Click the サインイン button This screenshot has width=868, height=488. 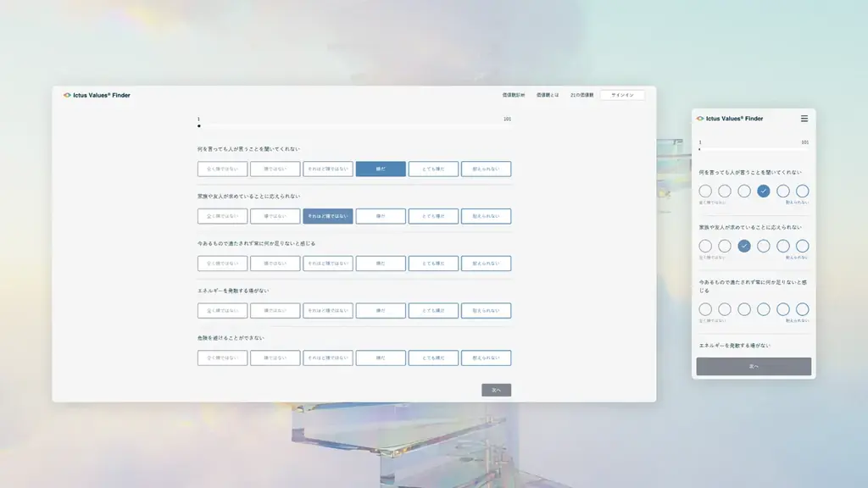[622, 95]
